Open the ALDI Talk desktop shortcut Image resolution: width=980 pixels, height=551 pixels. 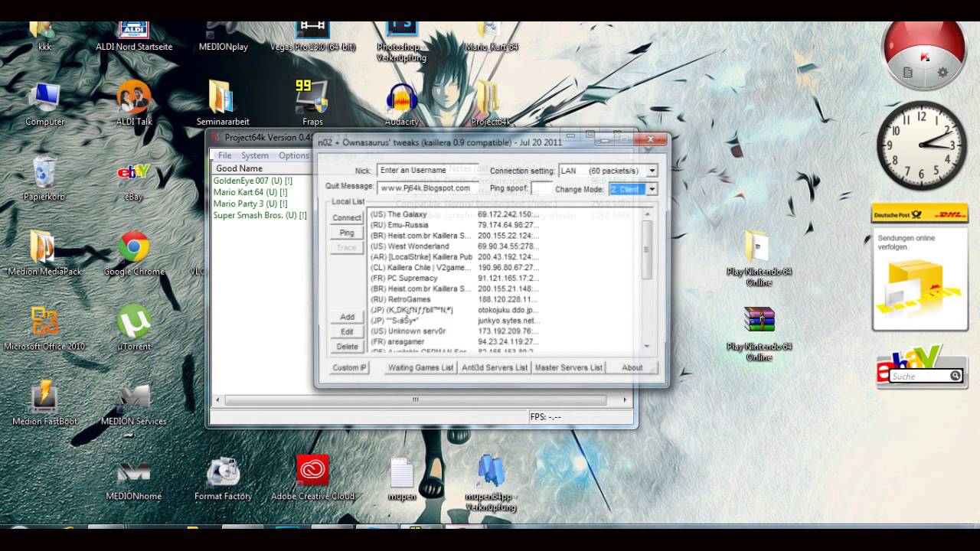[134, 103]
